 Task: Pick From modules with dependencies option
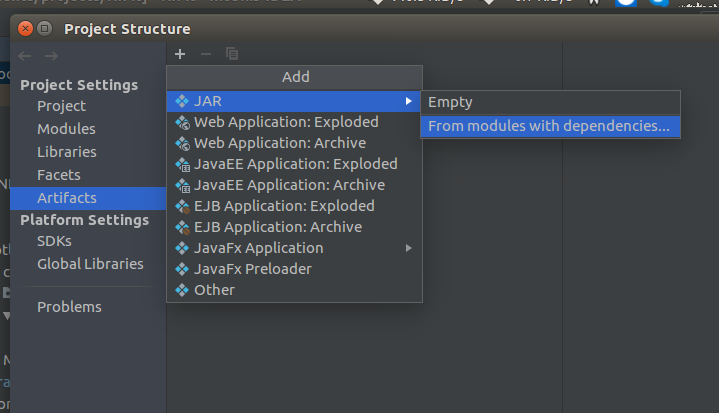549,126
